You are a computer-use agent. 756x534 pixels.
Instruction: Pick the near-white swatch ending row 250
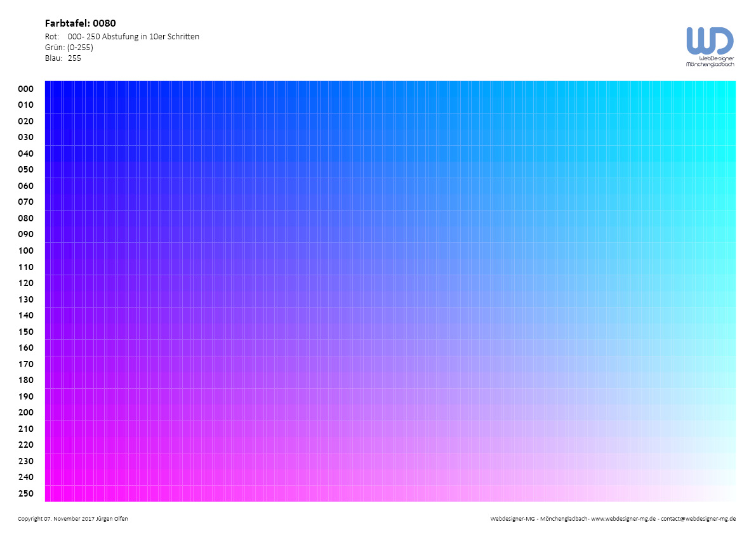coord(734,493)
